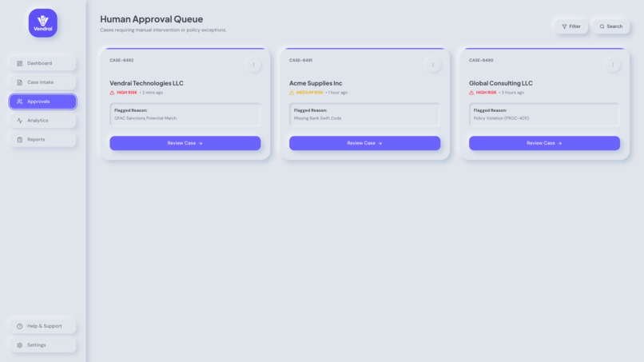Viewport: 644px width, 362px height.
Task: Select the Approvals sidebar item
Action: [42, 101]
